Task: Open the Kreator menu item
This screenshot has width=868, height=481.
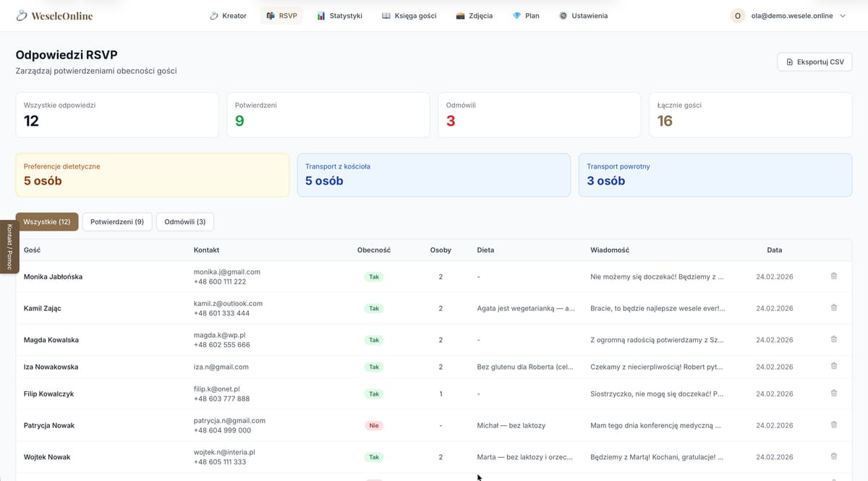Action: tap(228, 16)
